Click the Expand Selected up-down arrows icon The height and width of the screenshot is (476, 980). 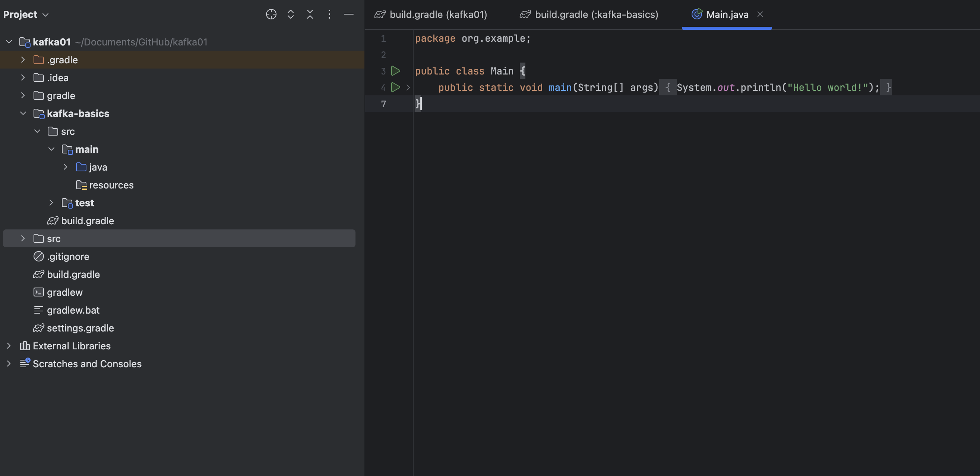click(290, 15)
